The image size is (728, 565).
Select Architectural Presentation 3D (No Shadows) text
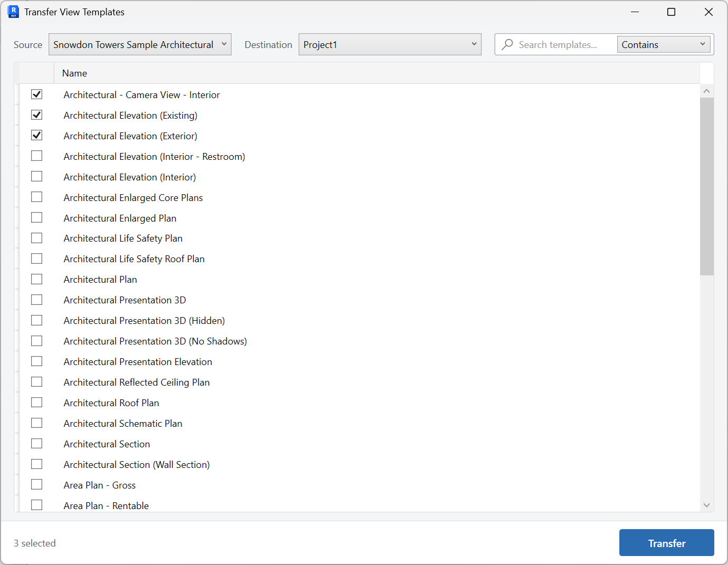[x=155, y=341]
